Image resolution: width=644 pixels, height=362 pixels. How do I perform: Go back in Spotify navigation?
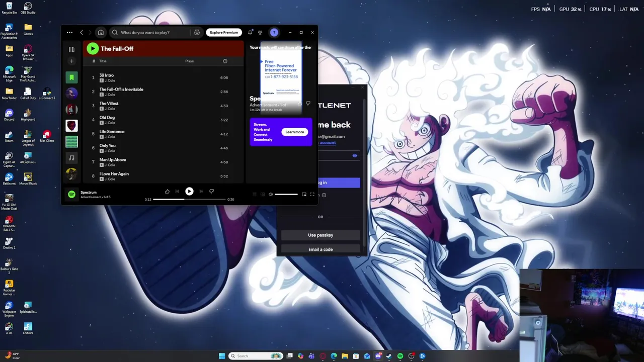point(82,32)
